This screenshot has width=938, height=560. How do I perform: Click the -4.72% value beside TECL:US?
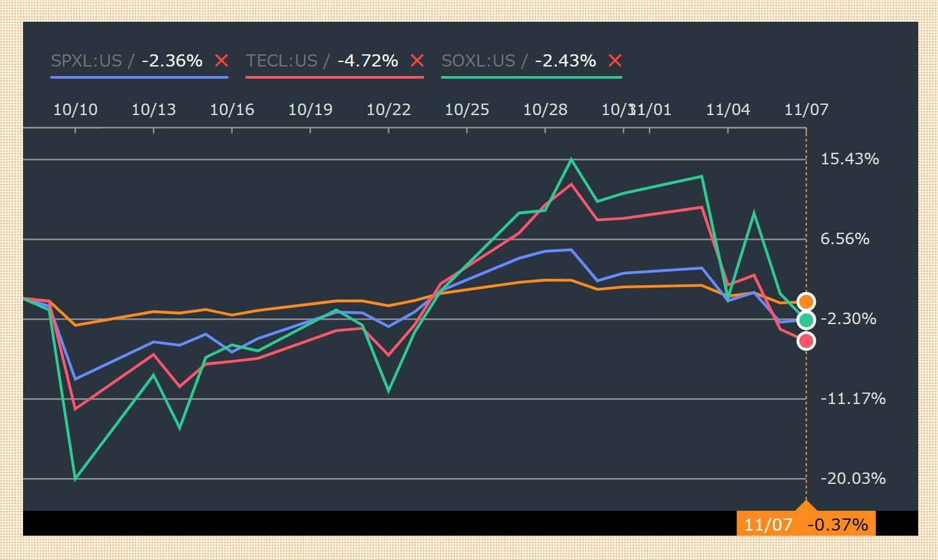pos(368,61)
